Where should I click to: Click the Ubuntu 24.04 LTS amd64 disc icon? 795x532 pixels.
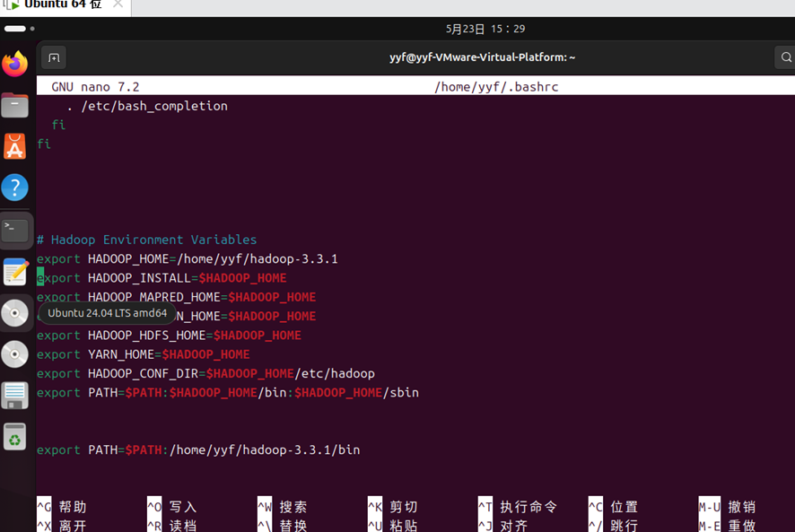[x=15, y=313]
